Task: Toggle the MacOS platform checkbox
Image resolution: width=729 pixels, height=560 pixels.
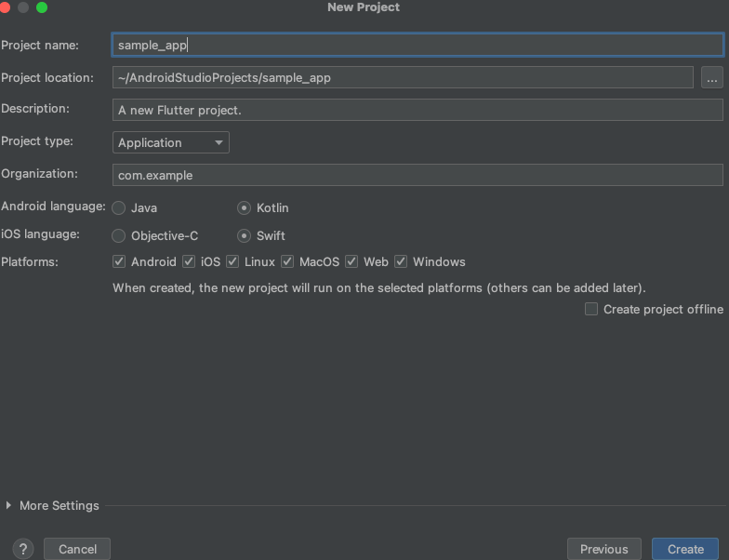Action: pyautogui.click(x=287, y=261)
